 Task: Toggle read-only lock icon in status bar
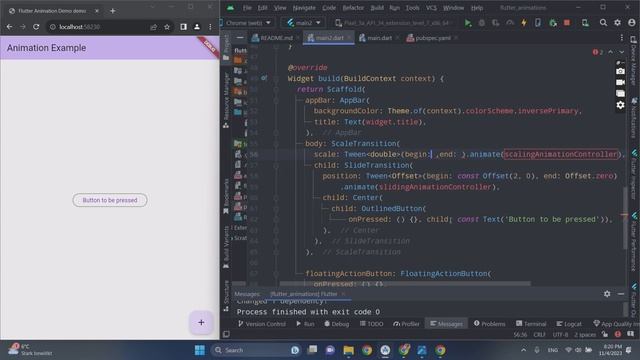click(604, 335)
